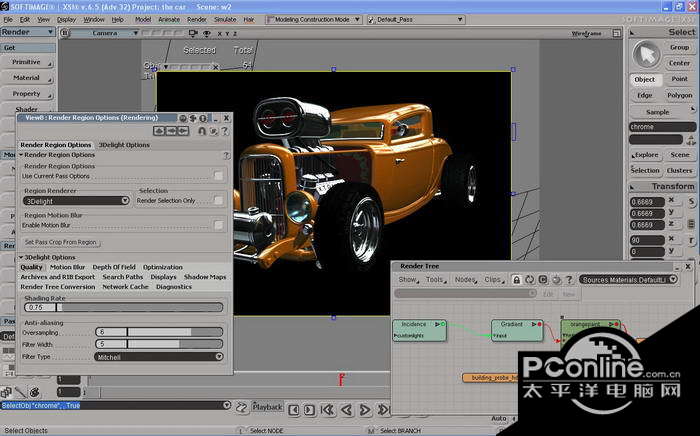
Task: Toggle Render Selection Only checkbox
Action: coord(218,200)
